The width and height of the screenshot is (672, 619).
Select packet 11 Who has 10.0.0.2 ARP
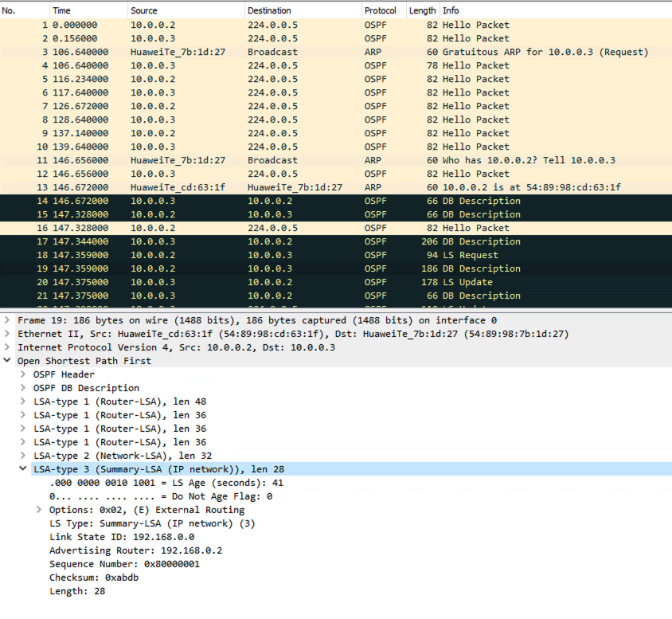point(336,160)
